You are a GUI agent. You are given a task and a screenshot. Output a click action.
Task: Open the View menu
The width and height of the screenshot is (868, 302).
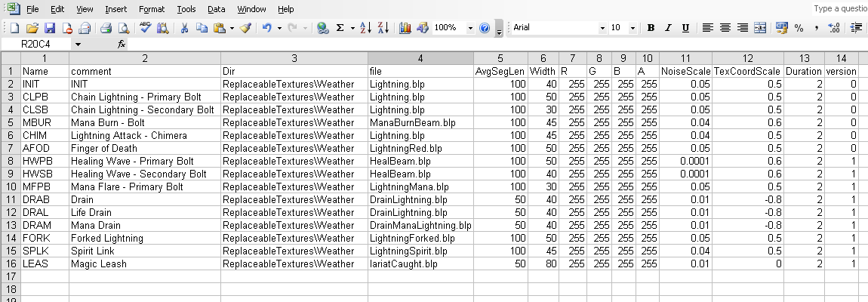click(85, 9)
